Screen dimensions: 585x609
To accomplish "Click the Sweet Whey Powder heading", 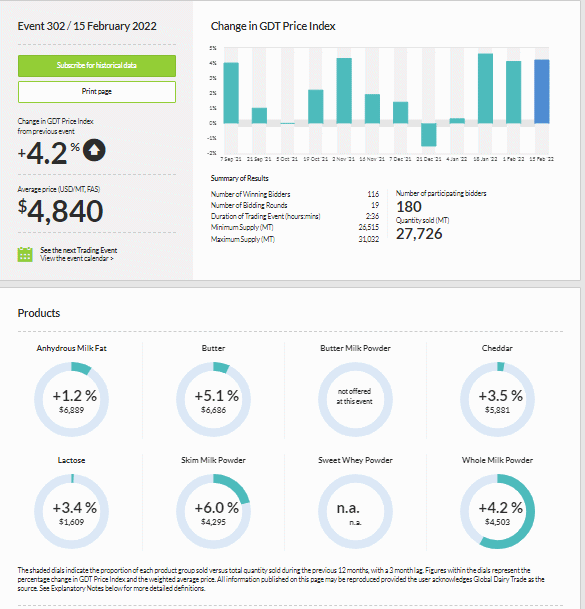I will (355, 460).
